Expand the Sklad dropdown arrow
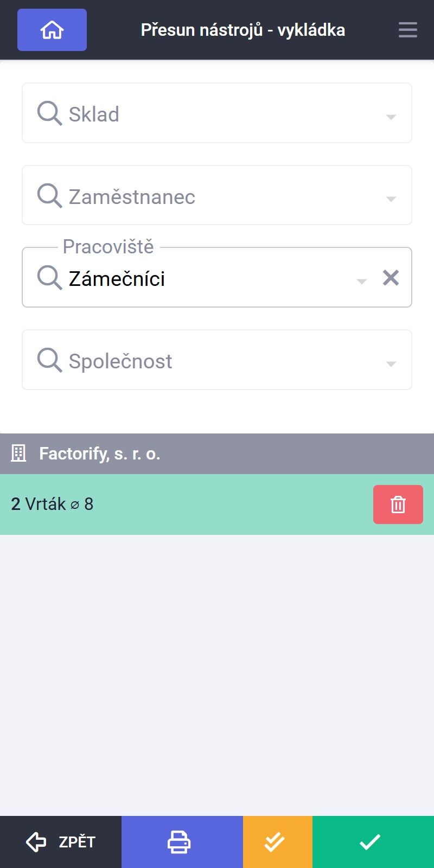 click(x=391, y=117)
